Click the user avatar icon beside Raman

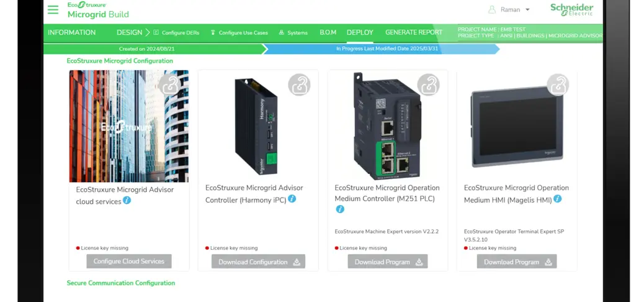point(491,9)
